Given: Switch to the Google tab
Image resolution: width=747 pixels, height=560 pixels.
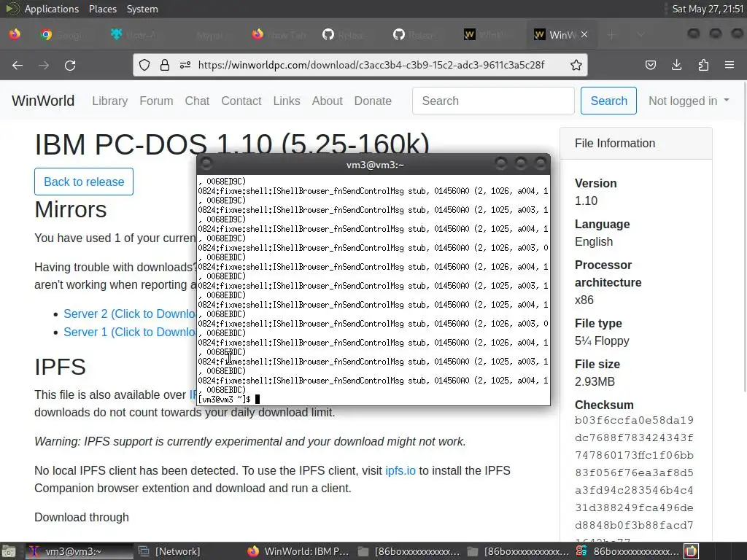Looking at the screenshot, I should (x=64, y=35).
